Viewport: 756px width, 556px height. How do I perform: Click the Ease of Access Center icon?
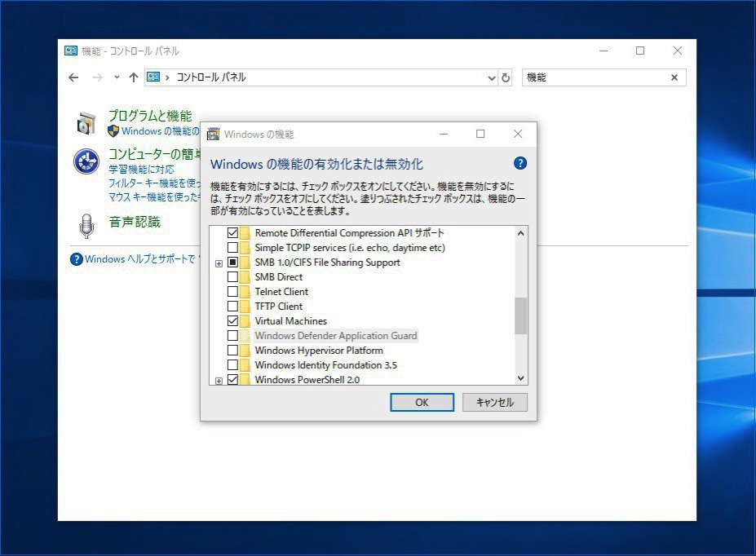86,161
